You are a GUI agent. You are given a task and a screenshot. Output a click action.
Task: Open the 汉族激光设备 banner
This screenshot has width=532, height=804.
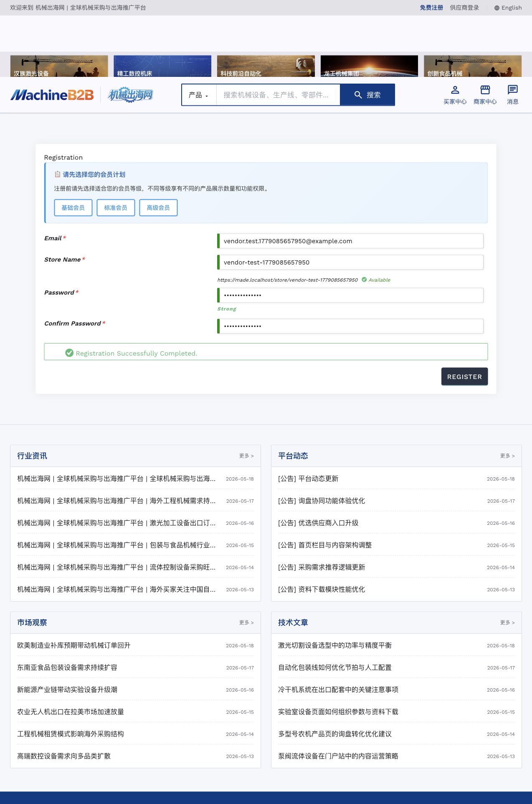tap(59, 66)
